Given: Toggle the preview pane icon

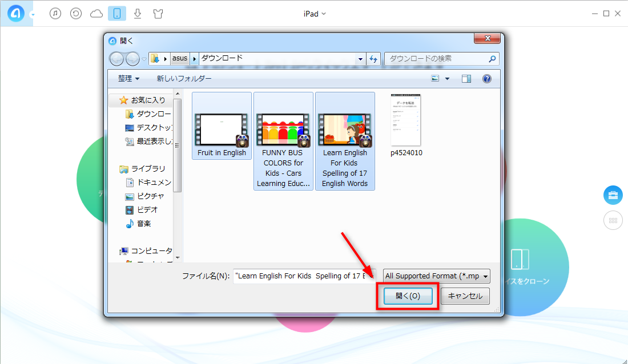Looking at the screenshot, I should 466,79.
